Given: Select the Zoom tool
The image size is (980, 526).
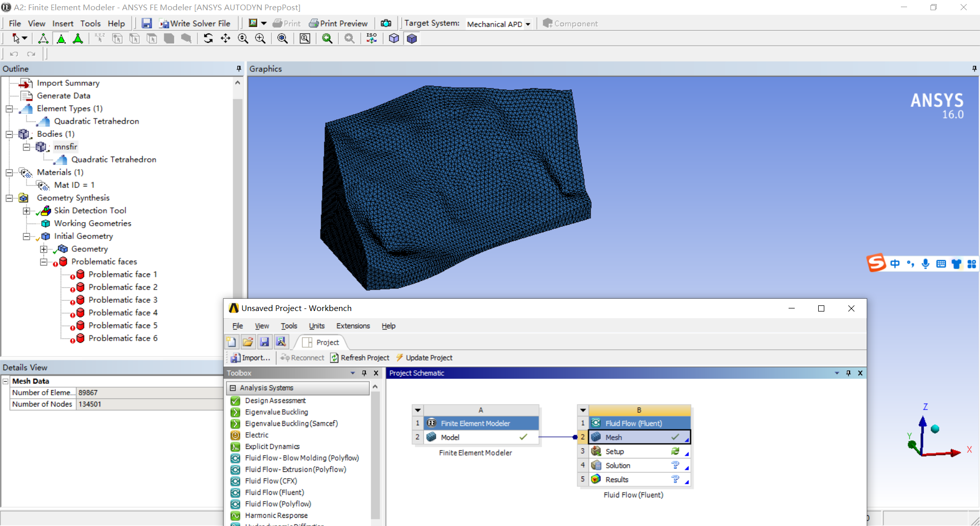Looking at the screenshot, I should 243,38.
